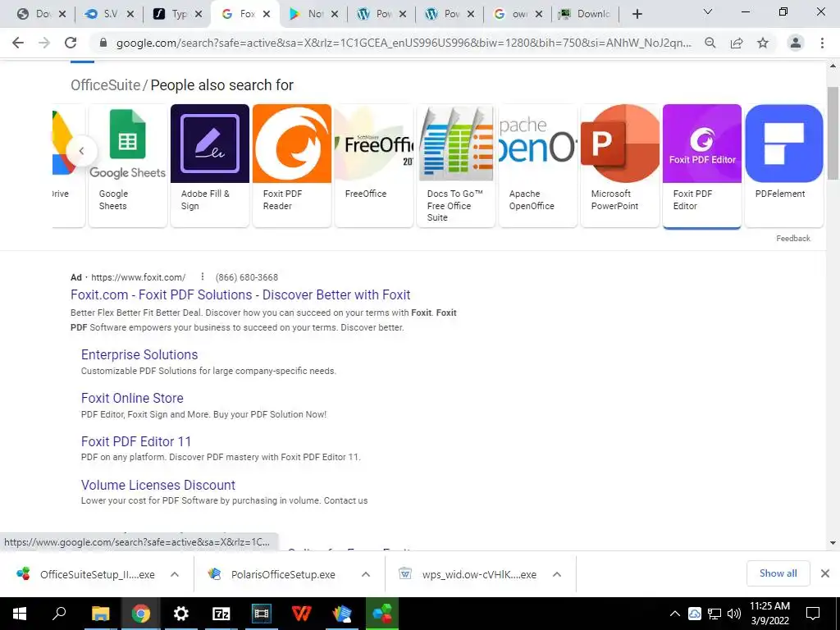Viewport: 840px width, 630px height.
Task: Open the Foxit PDF Editor 11 link
Action: [136, 441]
